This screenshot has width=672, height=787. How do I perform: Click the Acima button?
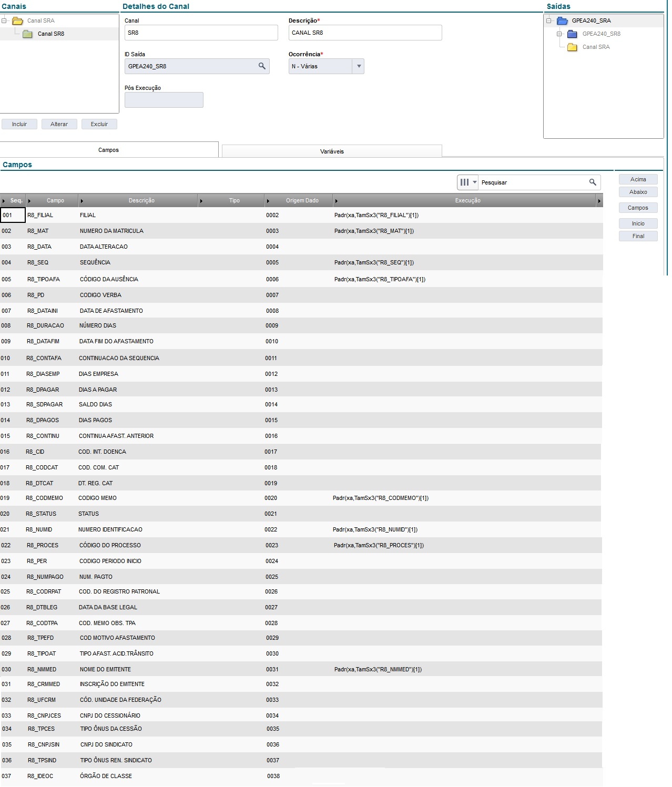click(638, 179)
